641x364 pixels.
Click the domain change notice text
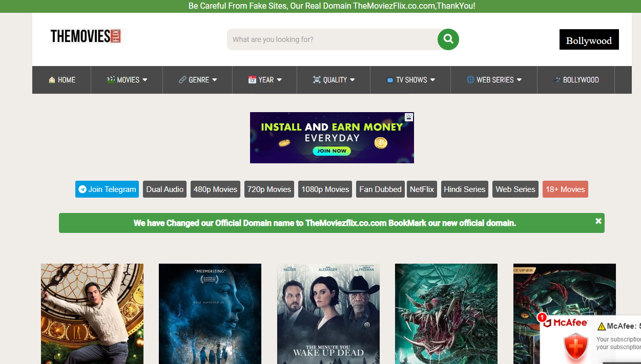click(325, 223)
